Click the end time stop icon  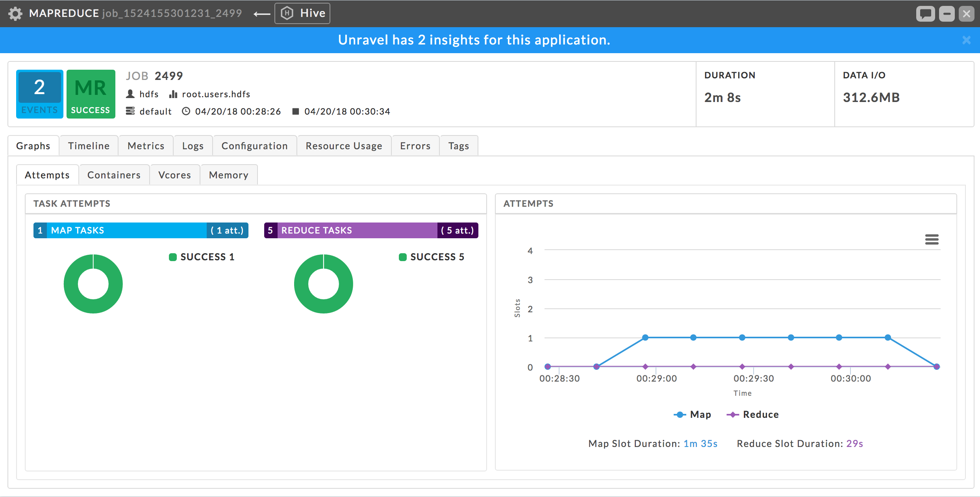(x=296, y=111)
